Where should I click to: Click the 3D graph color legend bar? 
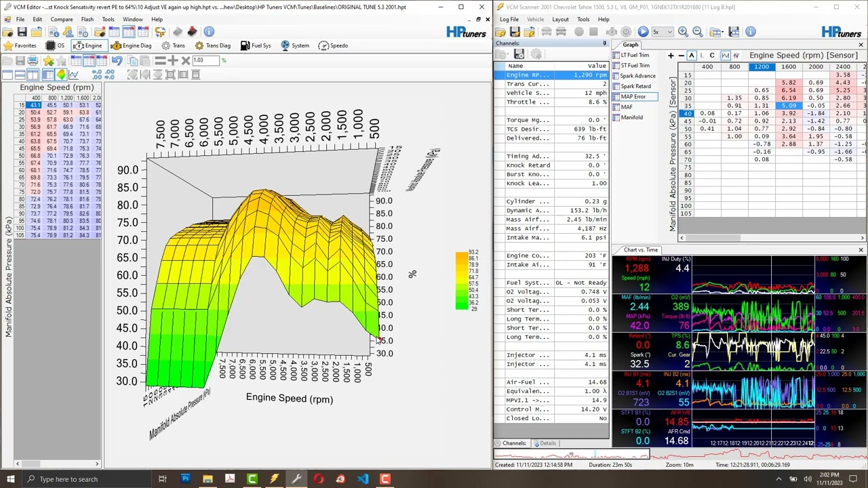coord(462,281)
